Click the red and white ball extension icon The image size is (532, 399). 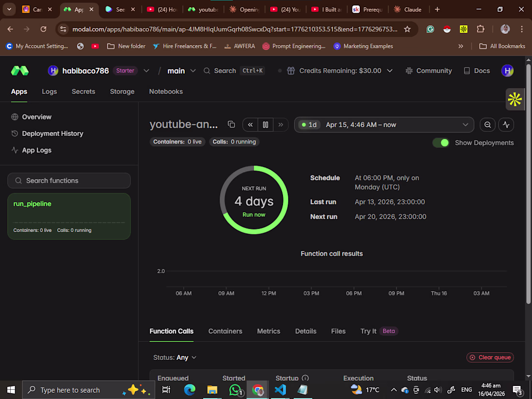pyautogui.click(x=447, y=29)
